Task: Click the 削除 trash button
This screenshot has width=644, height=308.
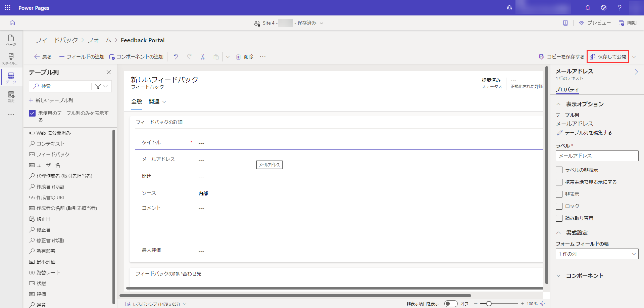Action: pyautogui.click(x=245, y=57)
